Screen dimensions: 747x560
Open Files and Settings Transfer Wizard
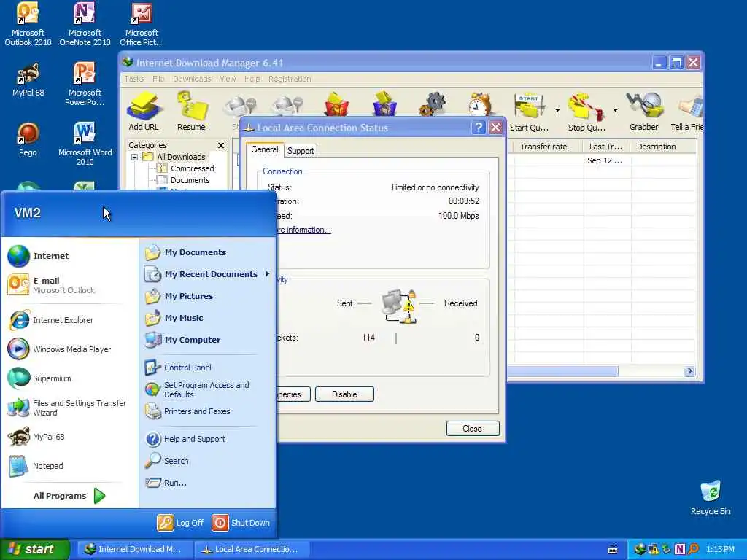pos(69,408)
